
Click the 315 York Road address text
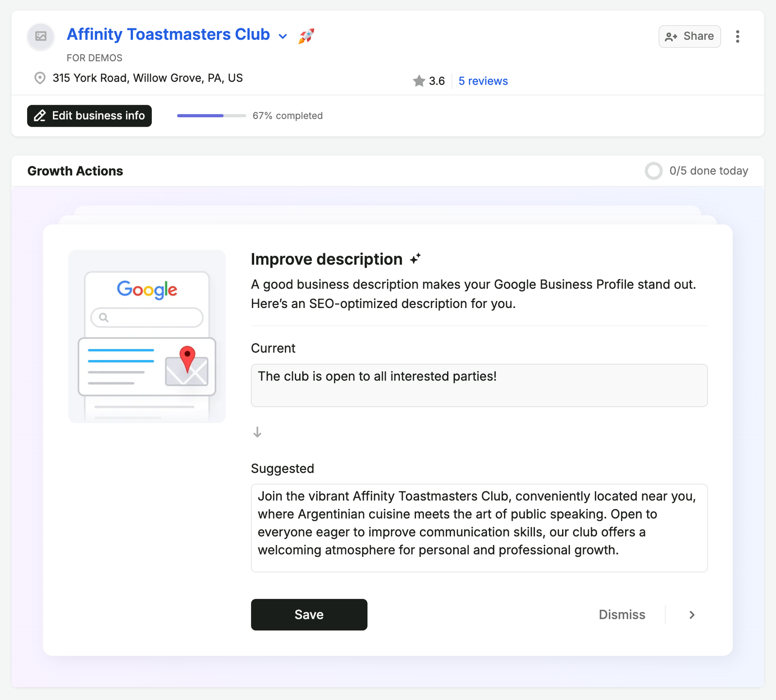[147, 78]
